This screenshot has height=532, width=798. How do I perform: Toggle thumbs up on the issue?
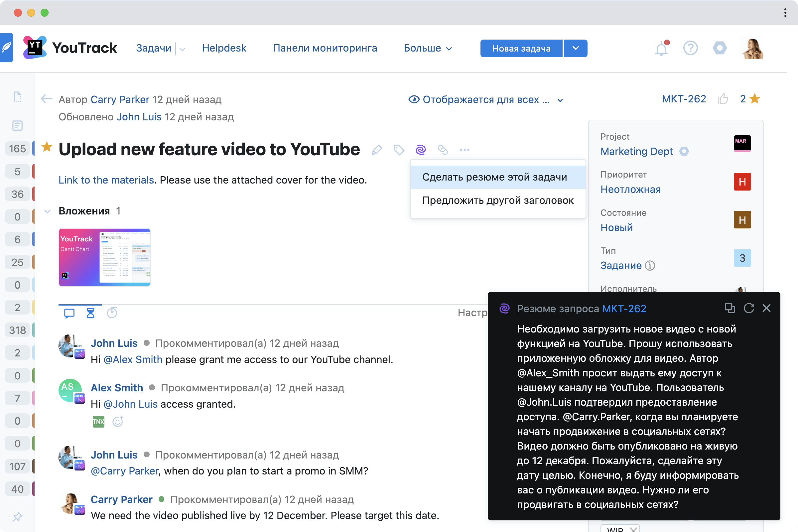coord(723,99)
